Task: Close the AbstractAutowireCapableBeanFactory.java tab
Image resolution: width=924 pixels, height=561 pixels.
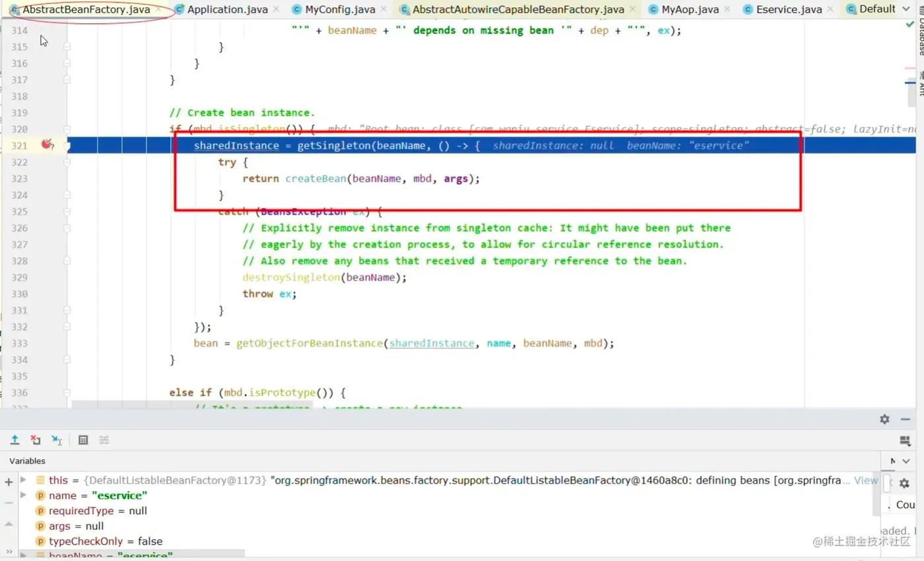Action: 632,10
